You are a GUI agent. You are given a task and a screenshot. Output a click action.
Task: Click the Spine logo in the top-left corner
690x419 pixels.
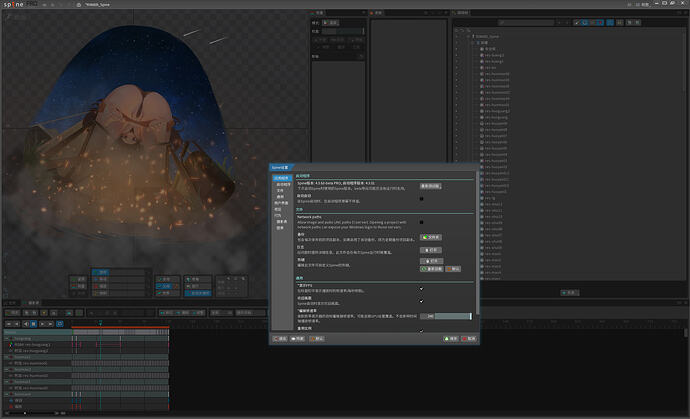pyautogui.click(x=16, y=6)
